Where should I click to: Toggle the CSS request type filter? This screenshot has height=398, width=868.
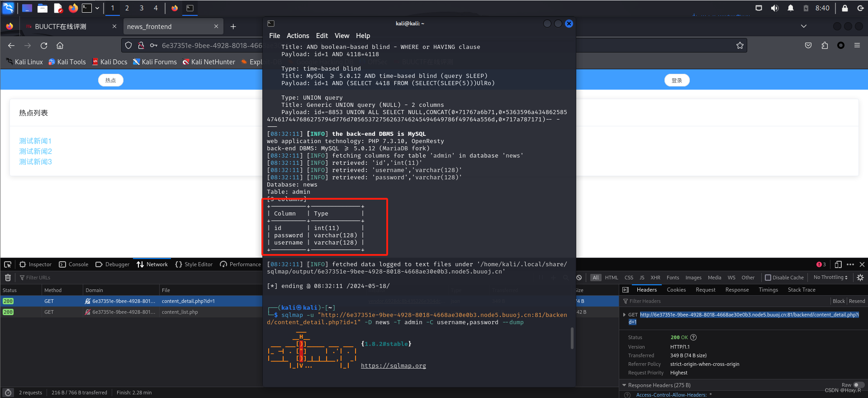(x=629, y=278)
